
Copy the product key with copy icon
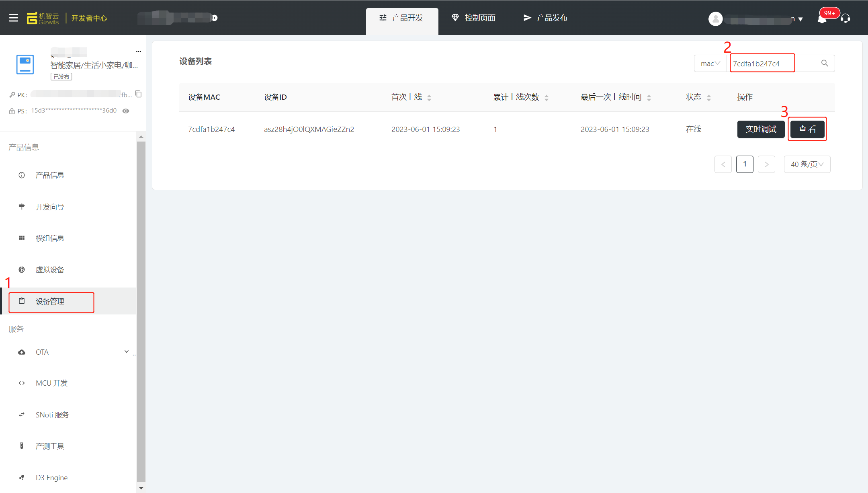139,94
